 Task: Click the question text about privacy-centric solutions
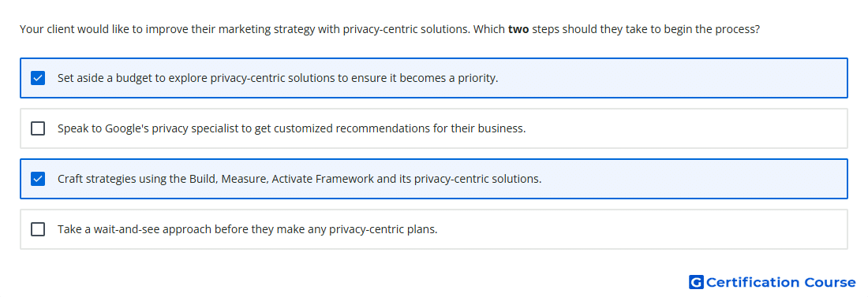click(390, 29)
